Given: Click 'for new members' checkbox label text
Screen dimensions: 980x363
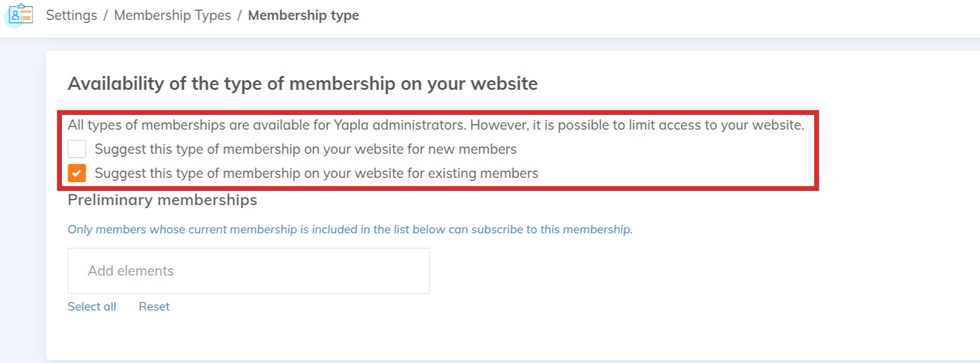Looking at the screenshot, I should pyautogui.click(x=305, y=149).
